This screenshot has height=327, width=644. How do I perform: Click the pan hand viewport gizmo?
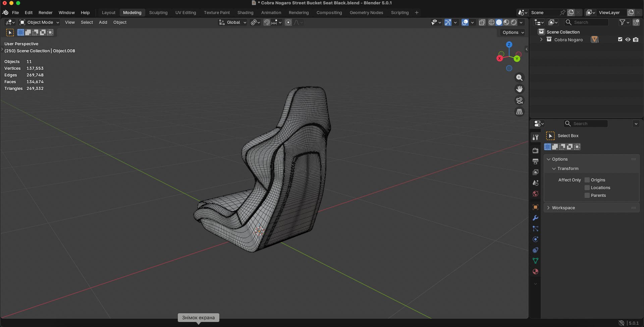pos(519,89)
